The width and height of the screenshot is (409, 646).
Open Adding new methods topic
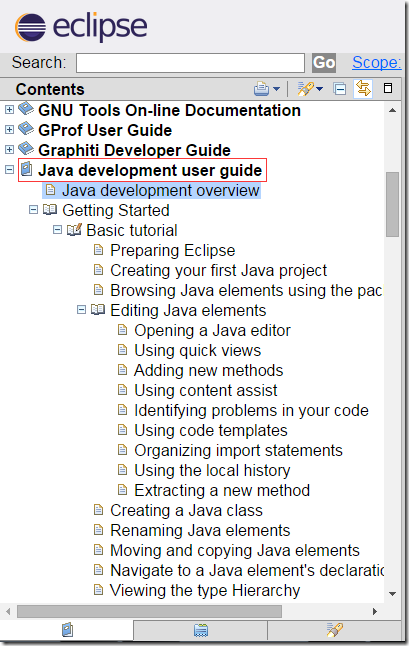pyautogui.click(x=208, y=370)
